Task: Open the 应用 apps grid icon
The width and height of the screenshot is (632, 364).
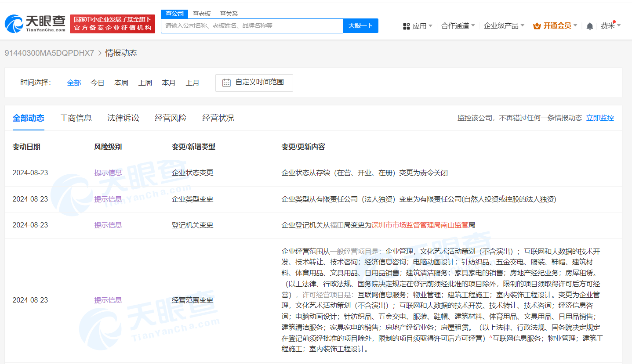Action: [x=406, y=25]
